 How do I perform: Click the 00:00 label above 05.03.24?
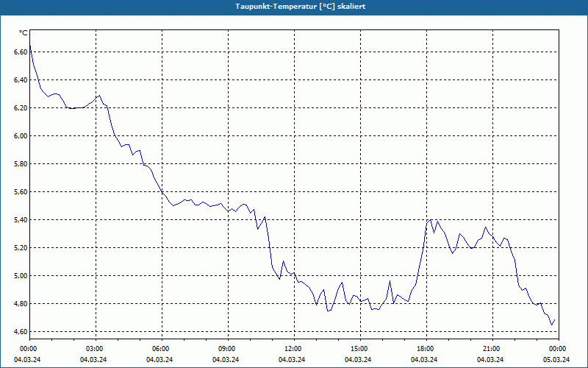click(x=559, y=349)
